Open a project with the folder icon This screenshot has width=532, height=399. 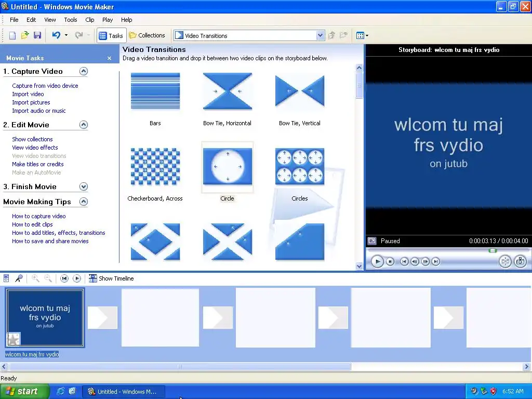click(x=25, y=35)
